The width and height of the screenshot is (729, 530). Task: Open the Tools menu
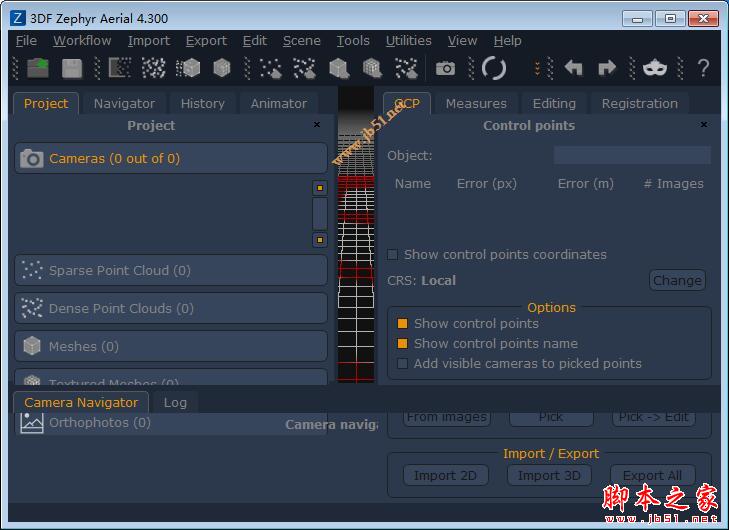[353, 41]
